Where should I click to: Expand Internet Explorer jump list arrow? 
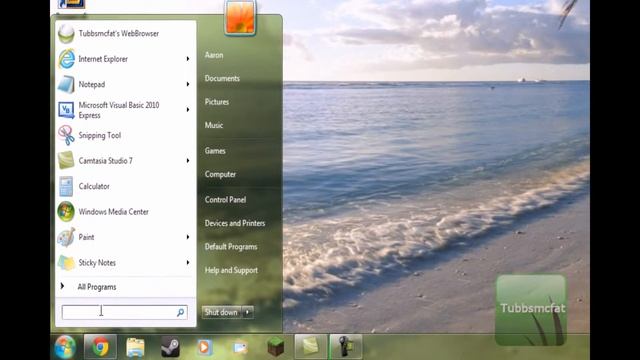[x=188, y=59]
